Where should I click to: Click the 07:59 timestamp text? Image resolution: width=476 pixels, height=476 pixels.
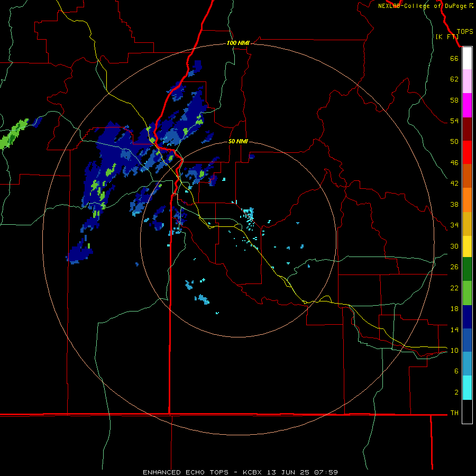coord(326,472)
